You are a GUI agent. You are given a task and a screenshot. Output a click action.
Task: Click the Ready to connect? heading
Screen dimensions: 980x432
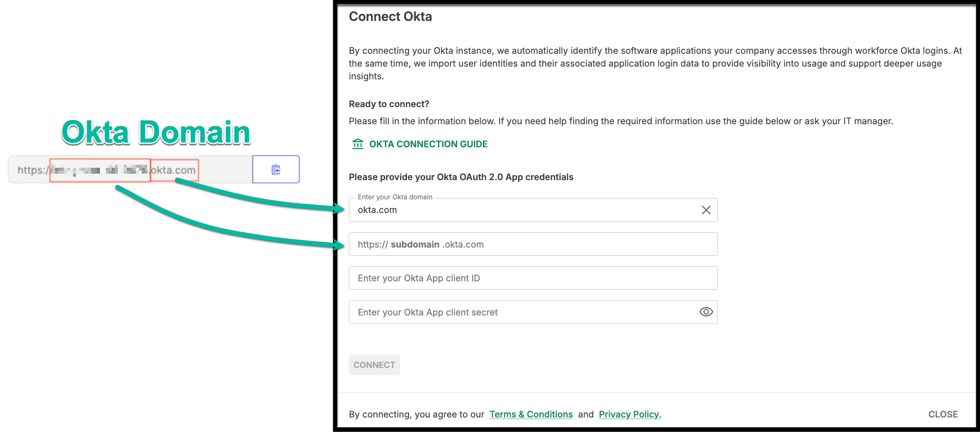click(x=389, y=104)
